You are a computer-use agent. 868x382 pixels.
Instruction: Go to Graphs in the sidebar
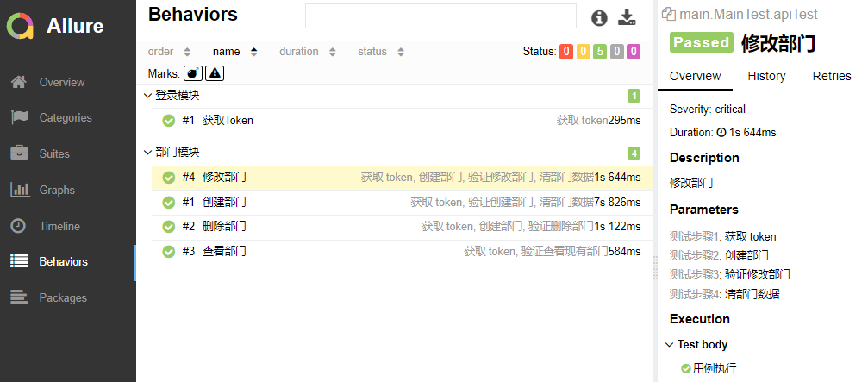click(x=57, y=190)
